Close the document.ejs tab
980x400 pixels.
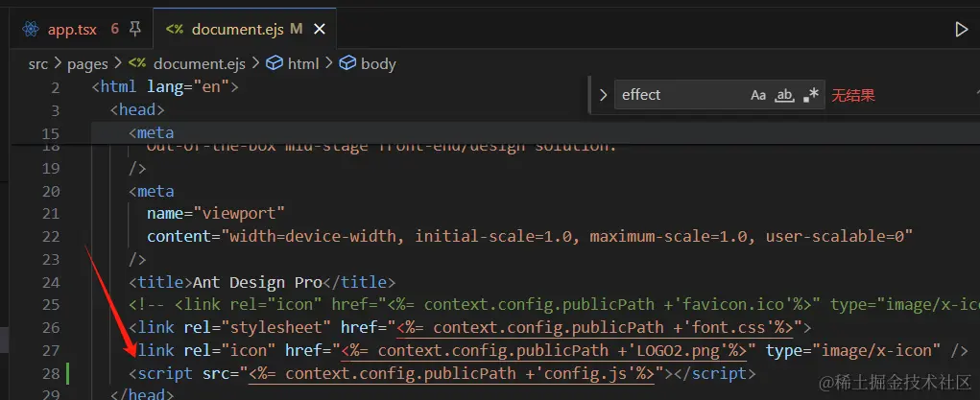(320, 30)
